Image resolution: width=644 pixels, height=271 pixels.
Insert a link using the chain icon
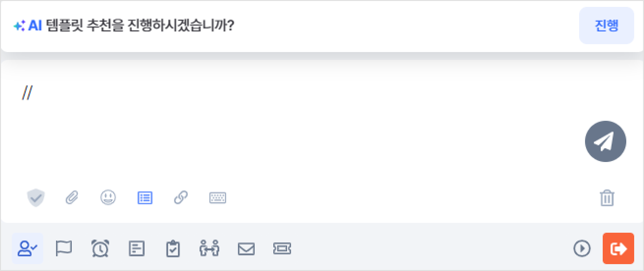181,198
